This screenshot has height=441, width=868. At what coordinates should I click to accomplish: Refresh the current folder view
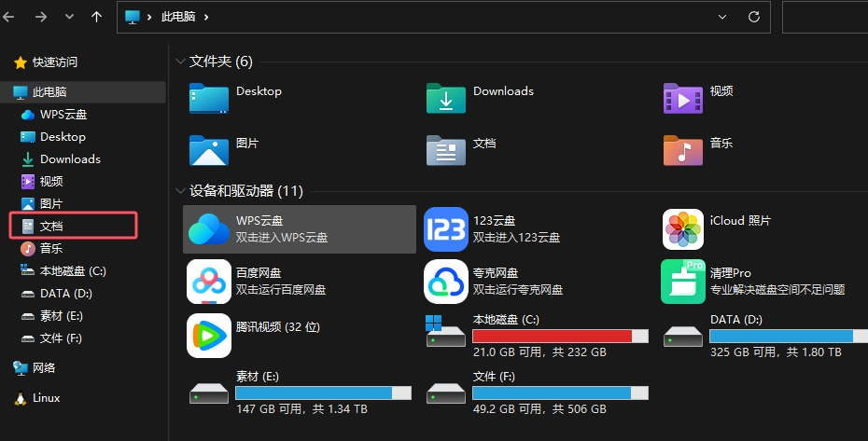[x=754, y=17]
